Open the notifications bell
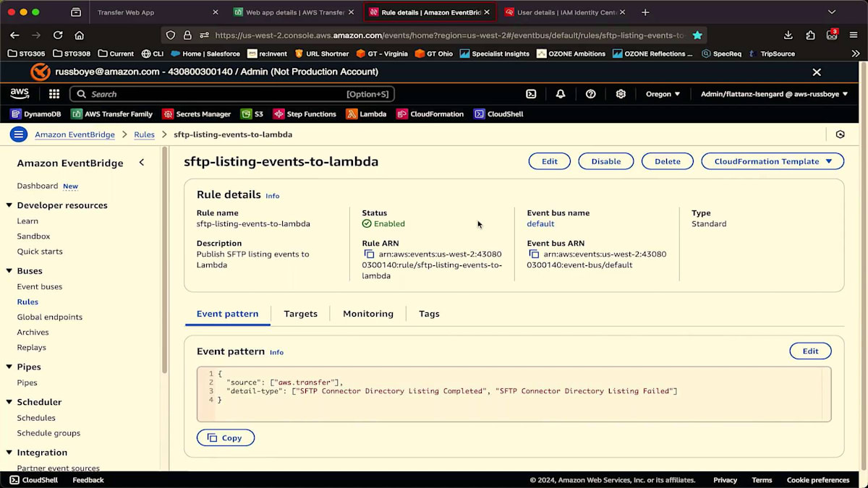Viewport: 868px width, 488px height. tap(561, 94)
